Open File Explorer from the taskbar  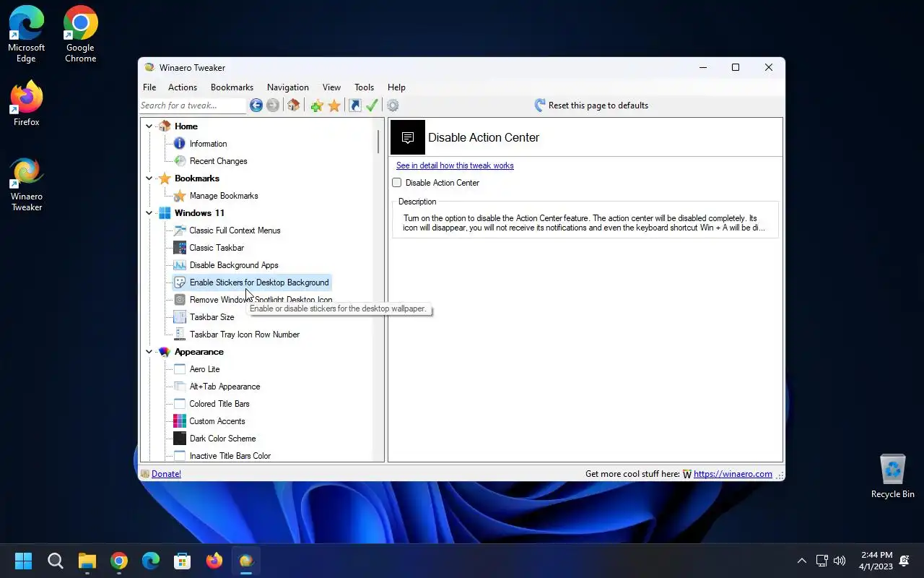87,561
